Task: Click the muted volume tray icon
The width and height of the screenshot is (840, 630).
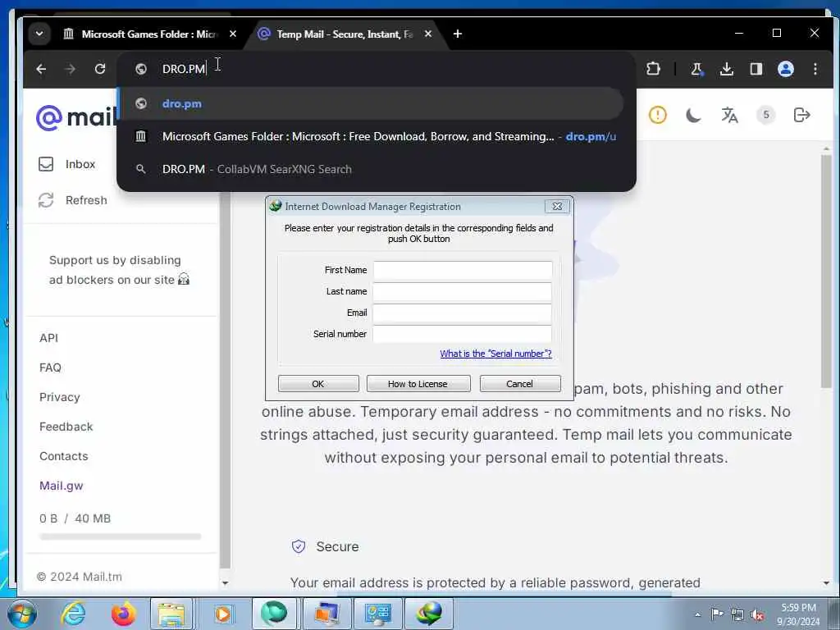Action: pyautogui.click(x=757, y=614)
